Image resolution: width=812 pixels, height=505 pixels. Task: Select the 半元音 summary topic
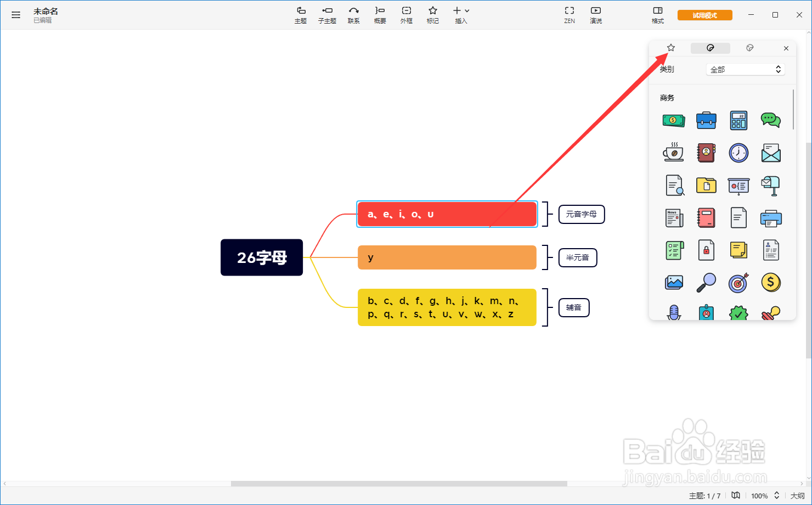pos(578,257)
